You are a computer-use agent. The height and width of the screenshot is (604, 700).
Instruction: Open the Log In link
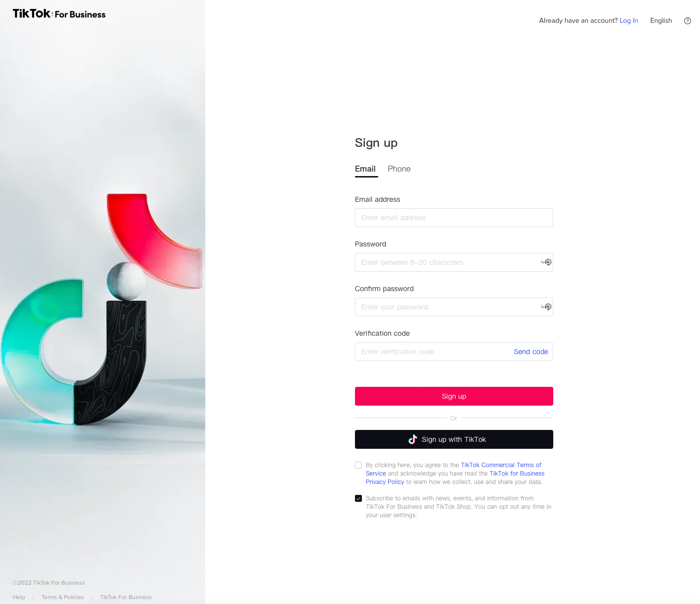[x=629, y=20]
